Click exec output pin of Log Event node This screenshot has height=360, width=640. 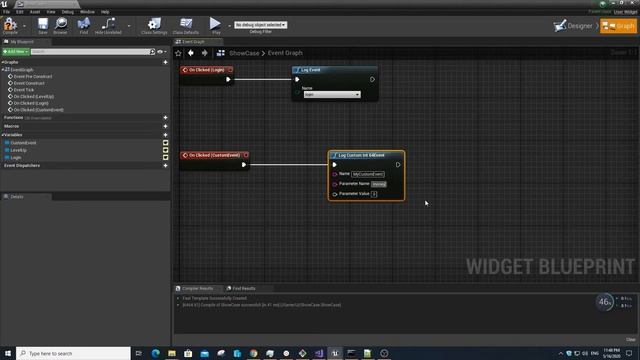tap(372, 80)
